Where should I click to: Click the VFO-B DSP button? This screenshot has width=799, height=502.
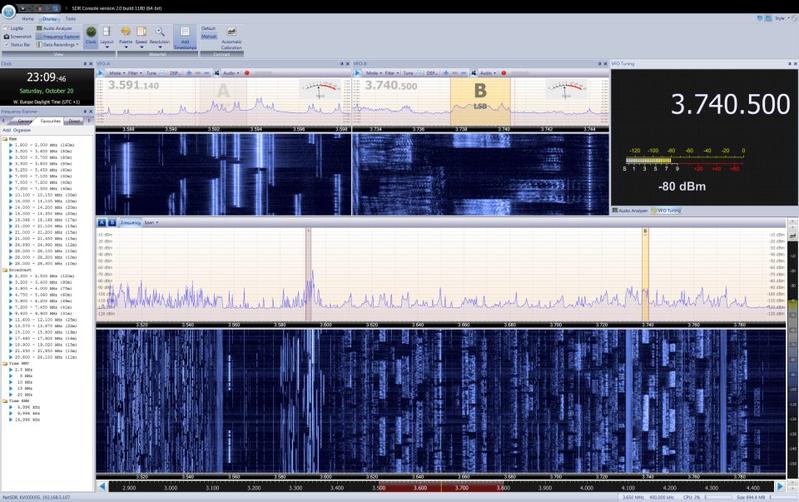coord(432,73)
